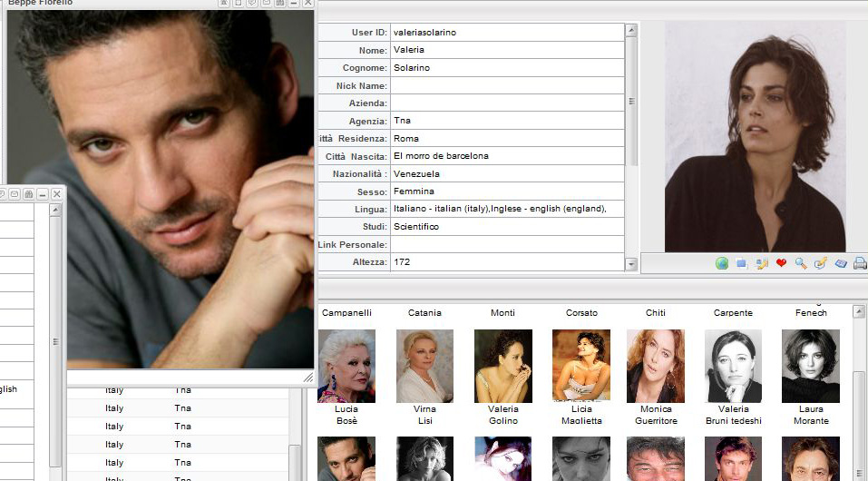Click scroll up arrow of profile form
Image resolution: width=868 pixels, height=481 pixels.
(x=631, y=30)
